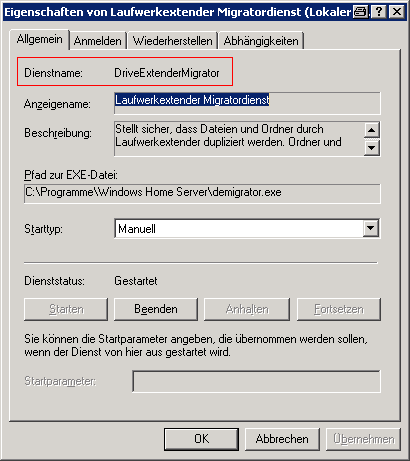This screenshot has width=410, height=461.
Task: Click the question mark help icon
Action: point(379,12)
